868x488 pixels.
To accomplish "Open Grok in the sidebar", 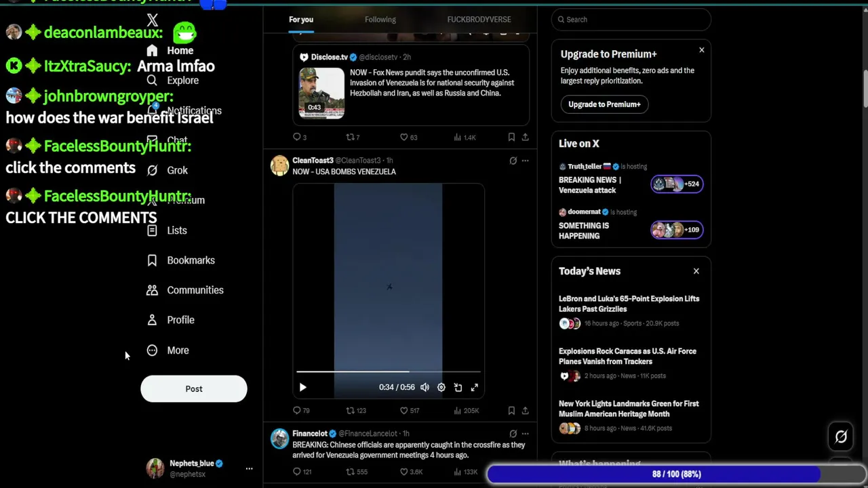I will coord(168,170).
